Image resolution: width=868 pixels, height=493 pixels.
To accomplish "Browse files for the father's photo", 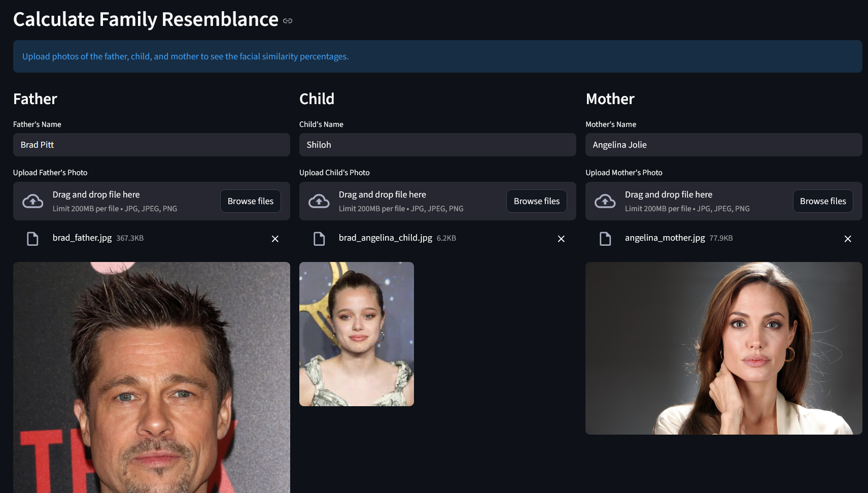I will pos(250,201).
